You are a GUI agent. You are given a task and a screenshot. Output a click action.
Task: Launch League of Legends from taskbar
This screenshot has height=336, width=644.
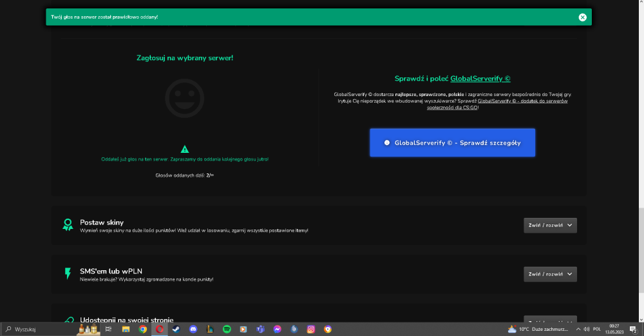[210, 329]
